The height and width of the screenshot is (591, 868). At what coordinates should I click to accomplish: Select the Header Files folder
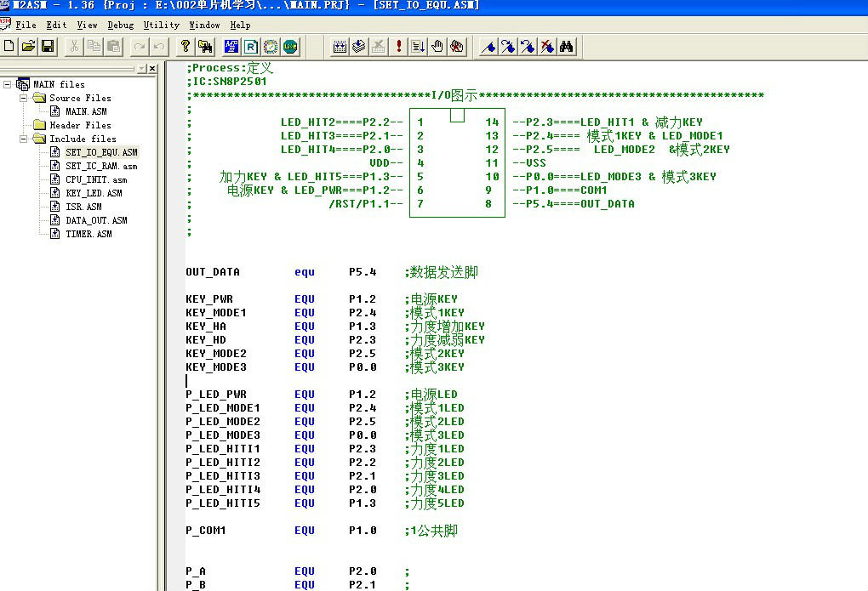tap(79, 125)
